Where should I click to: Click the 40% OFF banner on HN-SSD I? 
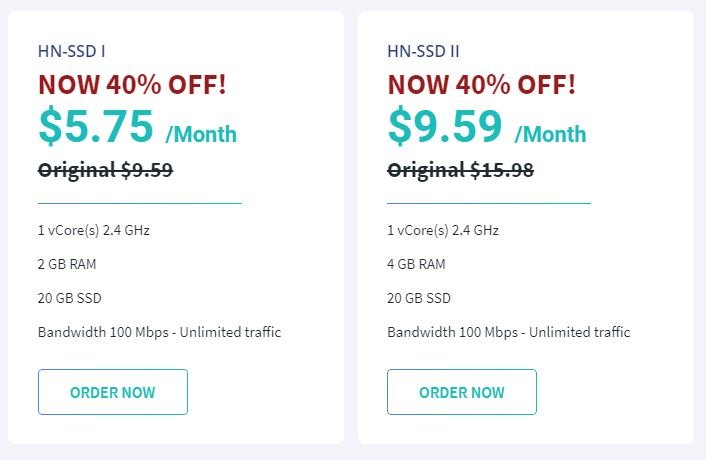132,84
